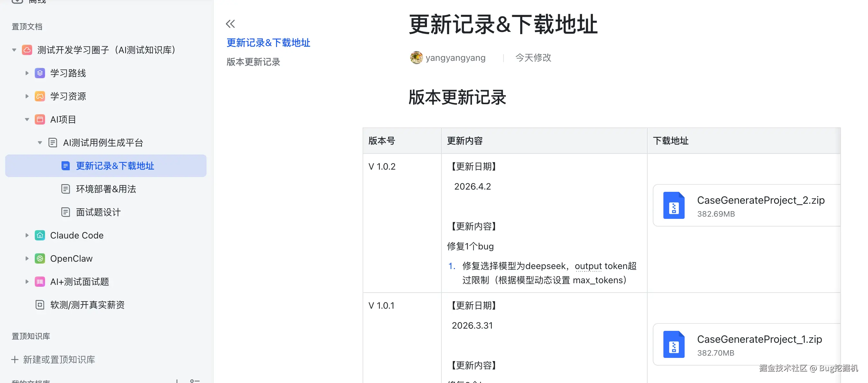
Task: Click the layers icon beside 学习路线
Action: [x=40, y=73]
